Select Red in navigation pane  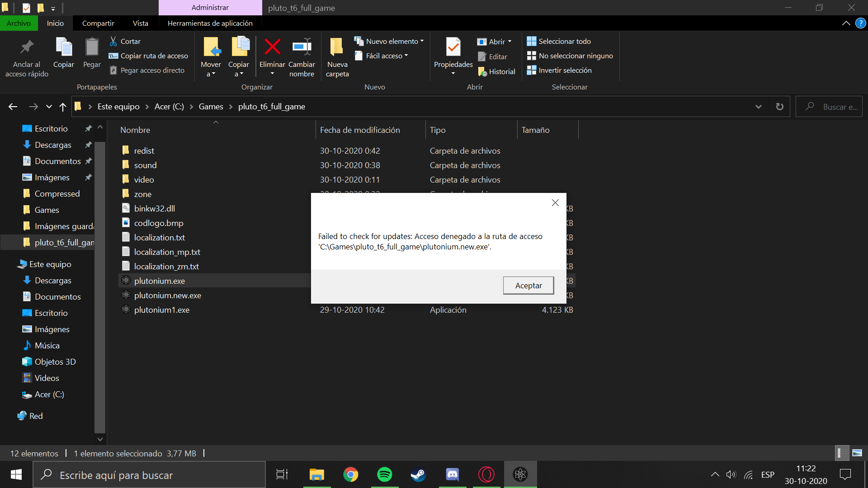30,416
